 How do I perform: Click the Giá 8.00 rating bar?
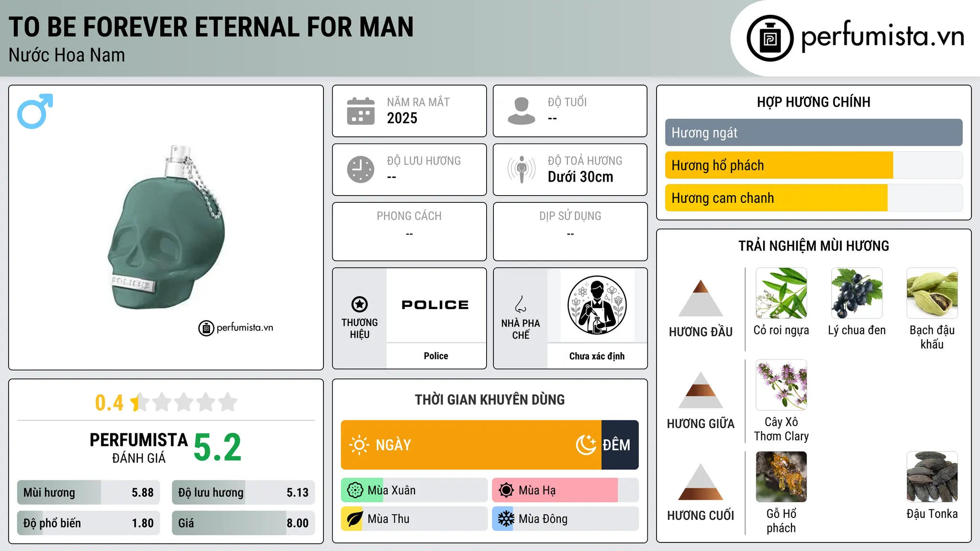pos(243,523)
